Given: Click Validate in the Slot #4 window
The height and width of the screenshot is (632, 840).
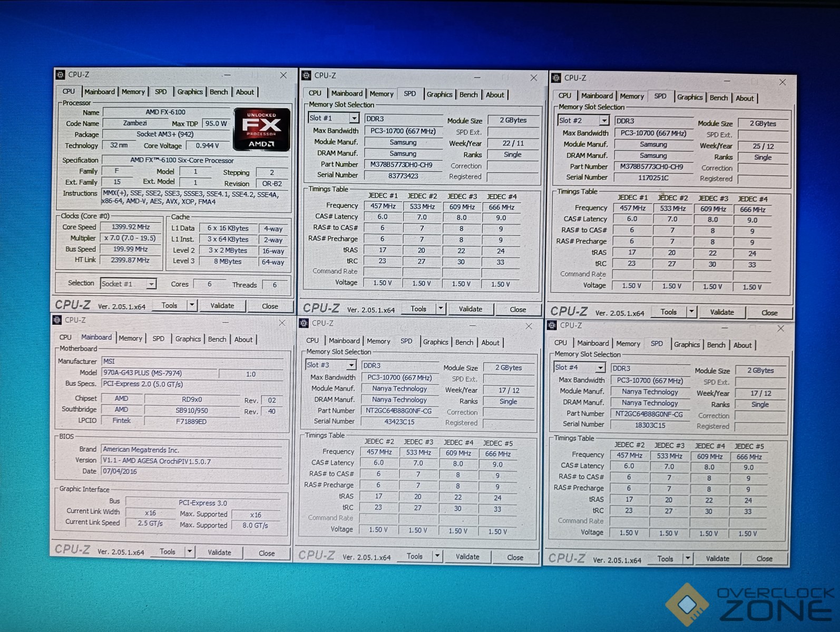Looking at the screenshot, I should click(x=717, y=559).
